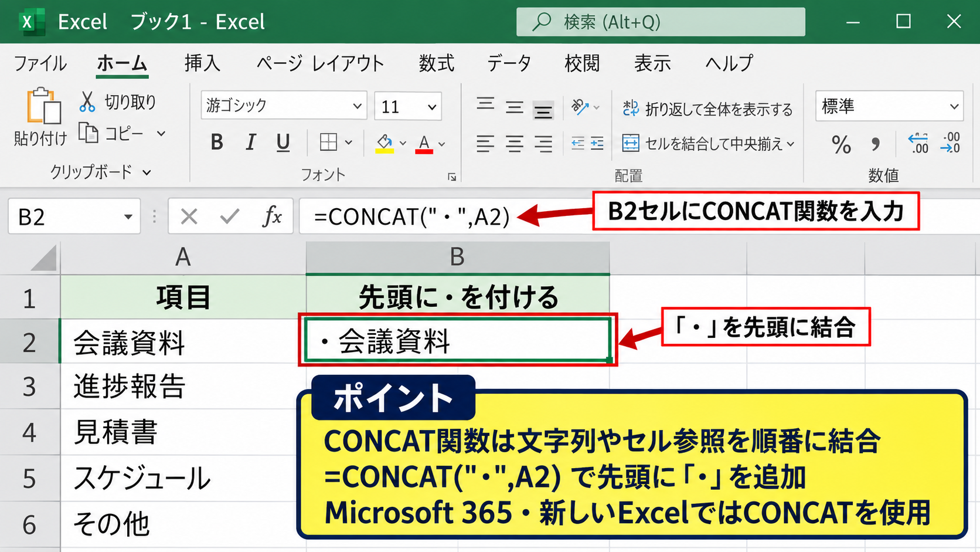Apply percent style format
Image resolution: width=980 pixels, height=552 pixels.
(841, 144)
